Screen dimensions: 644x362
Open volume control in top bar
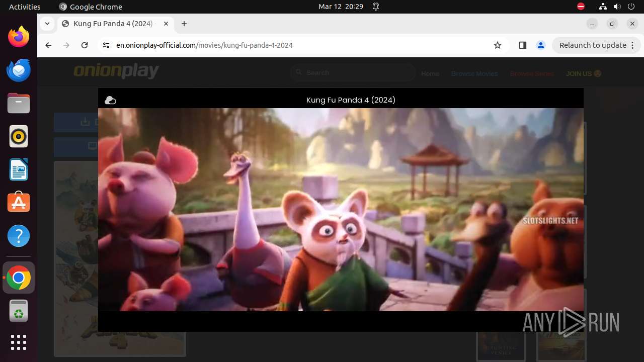click(617, 7)
